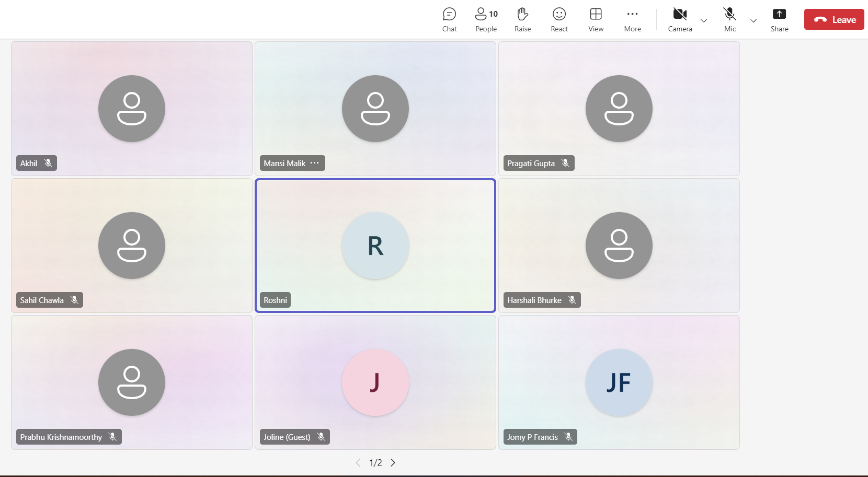Select Roshni's R avatar
This screenshot has width=868, height=477.
[x=375, y=246]
